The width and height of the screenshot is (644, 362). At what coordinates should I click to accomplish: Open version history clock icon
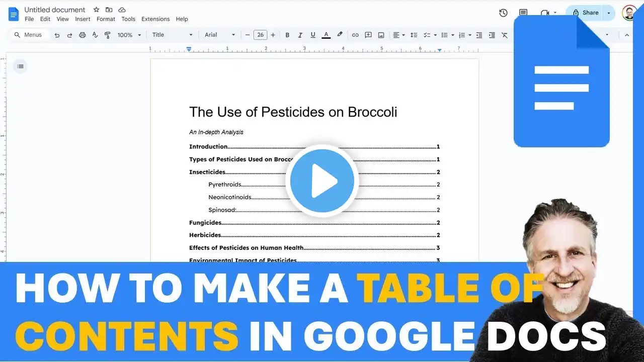pyautogui.click(x=503, y=13)
